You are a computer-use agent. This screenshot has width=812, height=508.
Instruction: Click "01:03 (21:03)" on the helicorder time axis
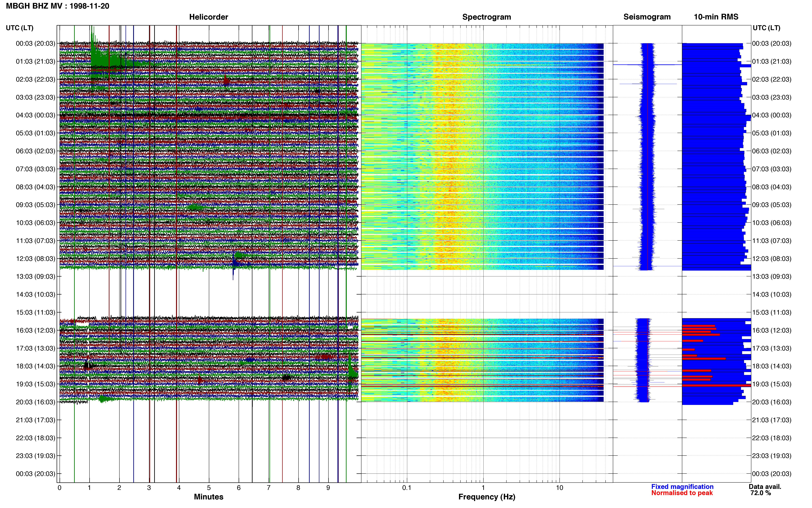(x=35, y=61)
